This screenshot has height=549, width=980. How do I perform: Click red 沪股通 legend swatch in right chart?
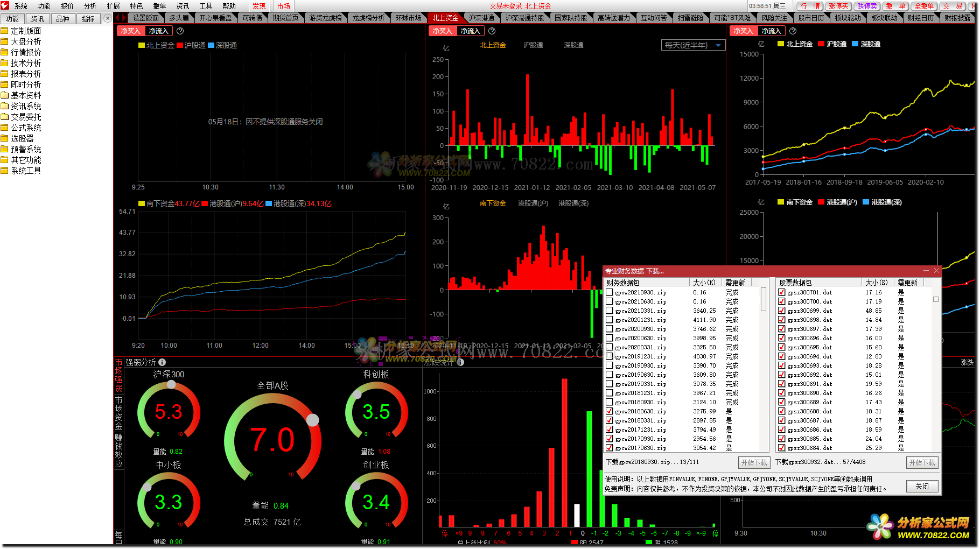coord(821,44)
